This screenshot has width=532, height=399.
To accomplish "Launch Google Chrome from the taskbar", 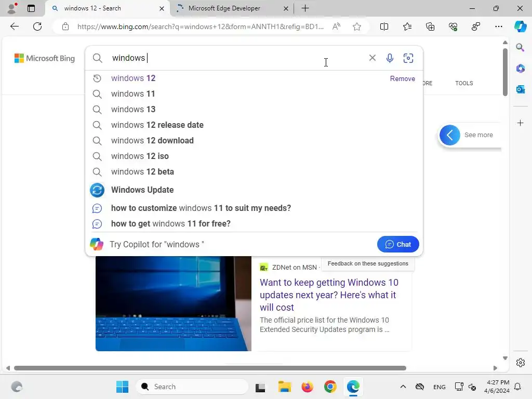I will (x=330, y=387).
